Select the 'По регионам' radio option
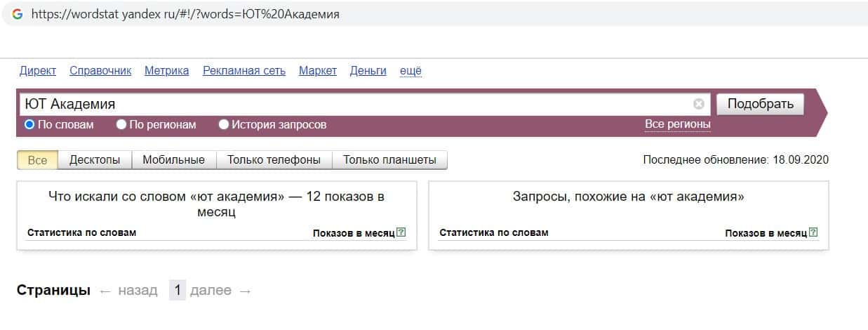The height and width of the screenshot is (330, 868). tap(121, 124)
